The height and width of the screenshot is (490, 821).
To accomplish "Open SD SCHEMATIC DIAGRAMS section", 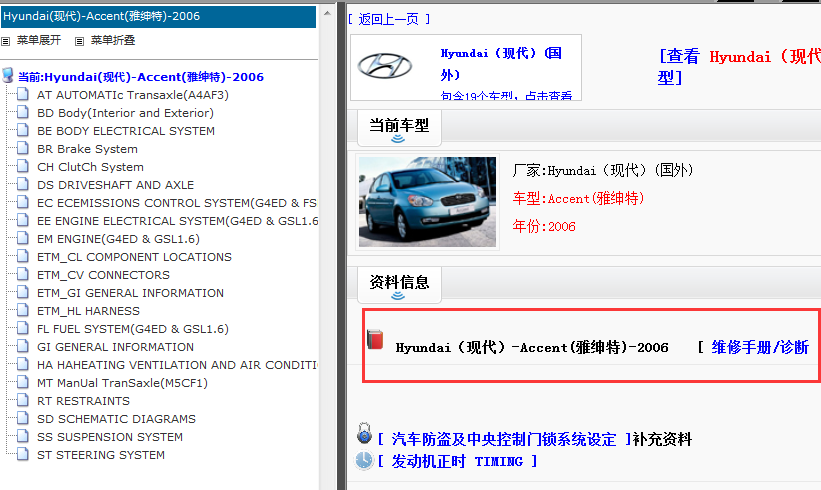I will [116, 419].
